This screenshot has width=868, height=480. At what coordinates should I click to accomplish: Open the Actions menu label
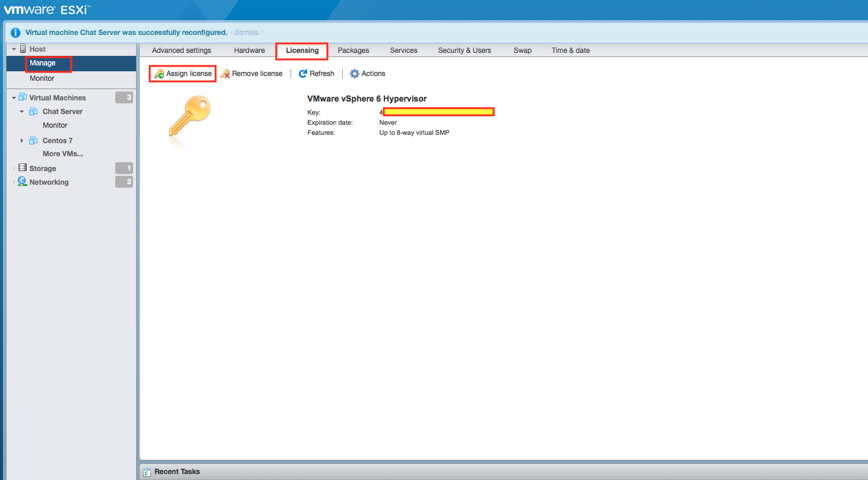374,74
